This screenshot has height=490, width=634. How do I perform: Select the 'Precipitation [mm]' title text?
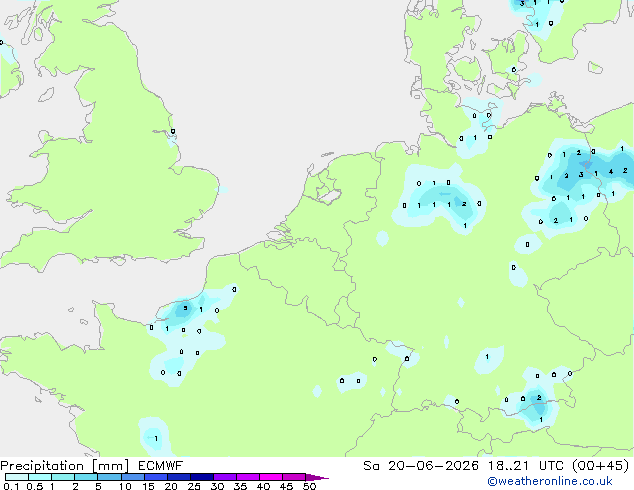point(65,466)
